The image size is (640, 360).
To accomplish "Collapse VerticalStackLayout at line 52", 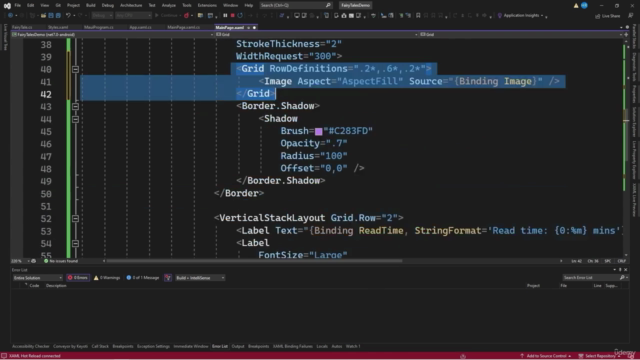I will (x=75, y=218).
